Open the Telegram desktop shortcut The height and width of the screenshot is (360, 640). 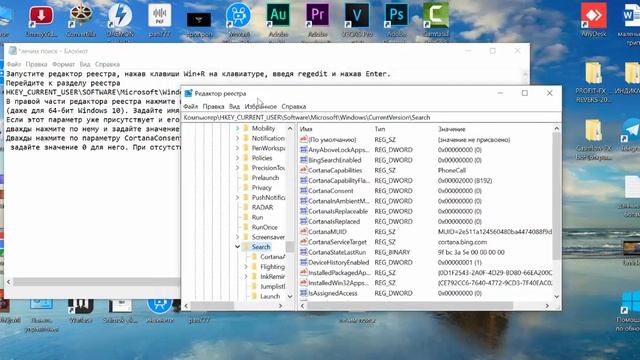[x=632, y=131]
